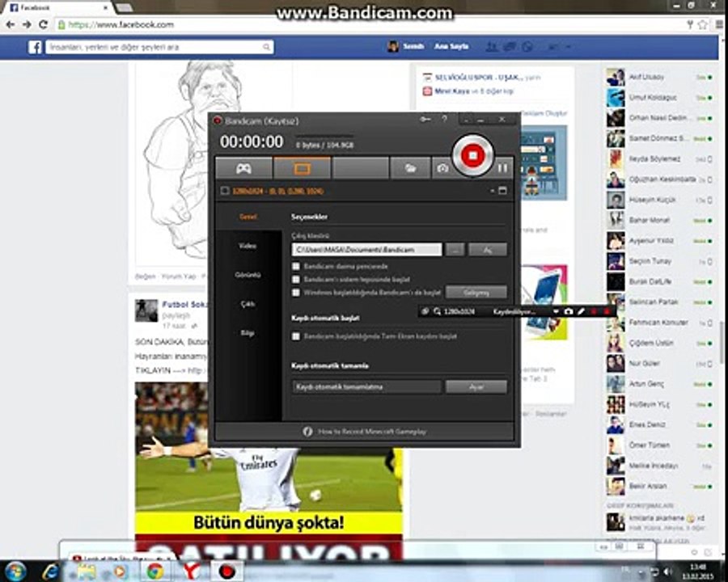Pause the Bandicam recording
Viewport: 728px width, 582px height.
pyautogui.click(x=503, y=168)
